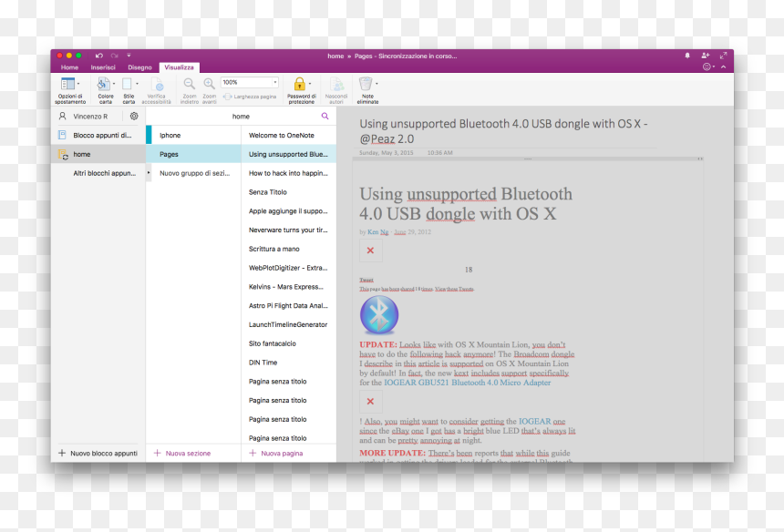Expand the Nuovo gruppo di sezi... section group
Viewport: 784px width, 532px height.
pos(149,173)
